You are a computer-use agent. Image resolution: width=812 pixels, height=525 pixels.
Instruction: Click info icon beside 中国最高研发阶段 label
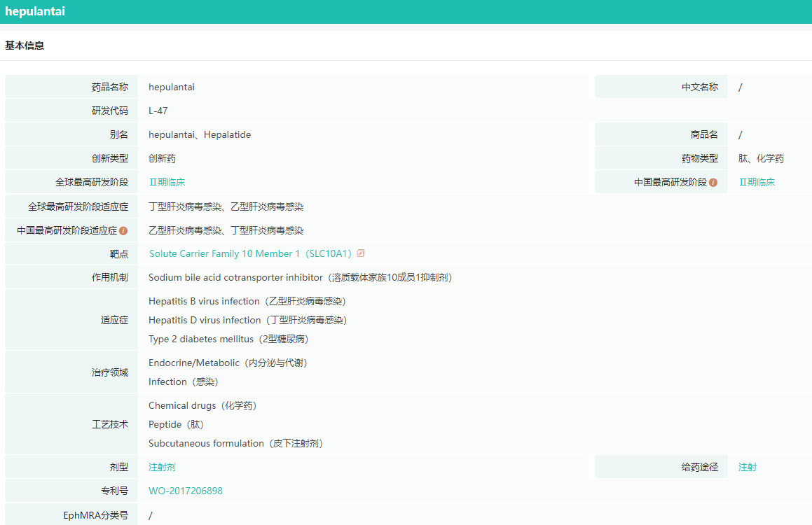[713, 183]
